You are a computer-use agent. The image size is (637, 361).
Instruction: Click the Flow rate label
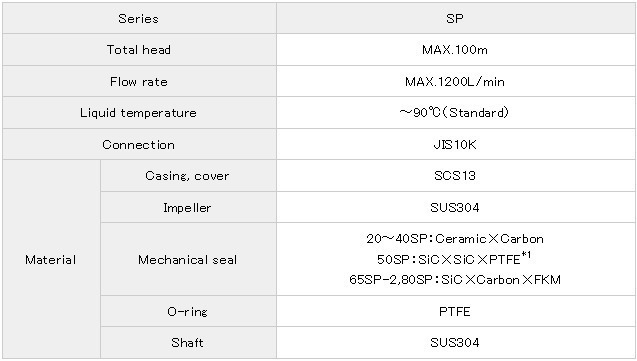(139, 82)
